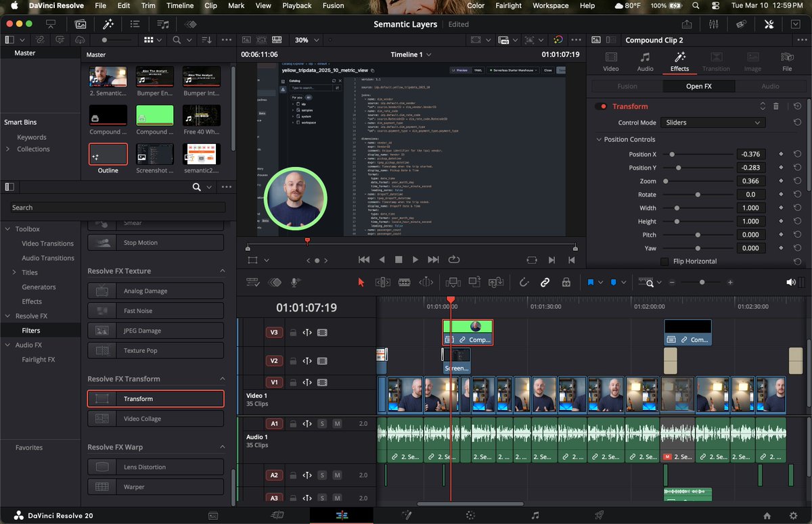Select the Trim Edit Mode tool

point(383,283)
